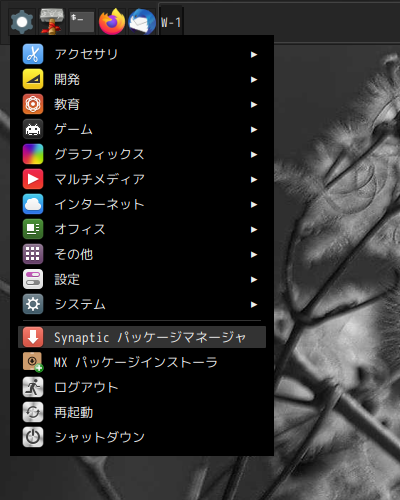The width and height of the screenshot is (400, 500).
Task: Open the オフィス menu category
Action: click(142, 229)
